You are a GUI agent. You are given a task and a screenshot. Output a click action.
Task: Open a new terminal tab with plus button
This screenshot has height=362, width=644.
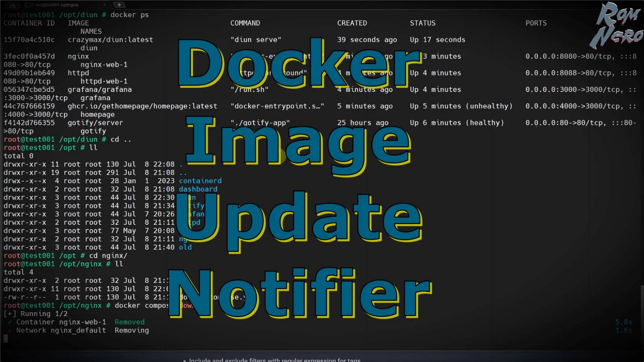point(119,5)
